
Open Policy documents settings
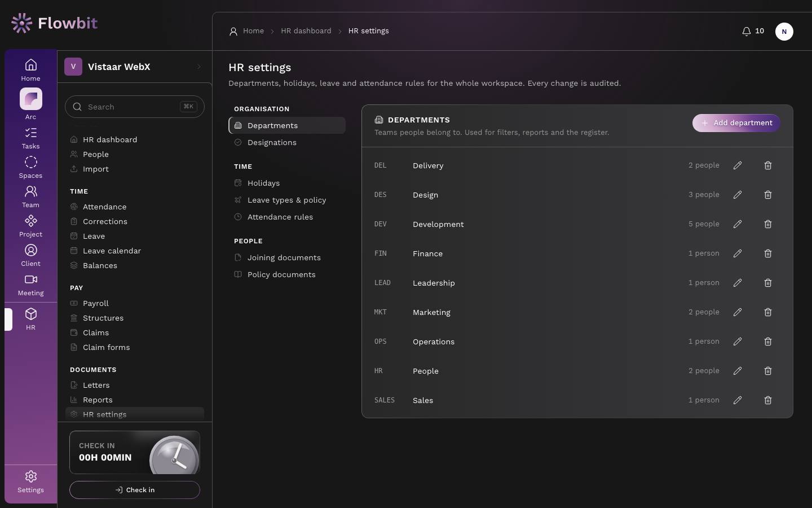tap(287, 274)
